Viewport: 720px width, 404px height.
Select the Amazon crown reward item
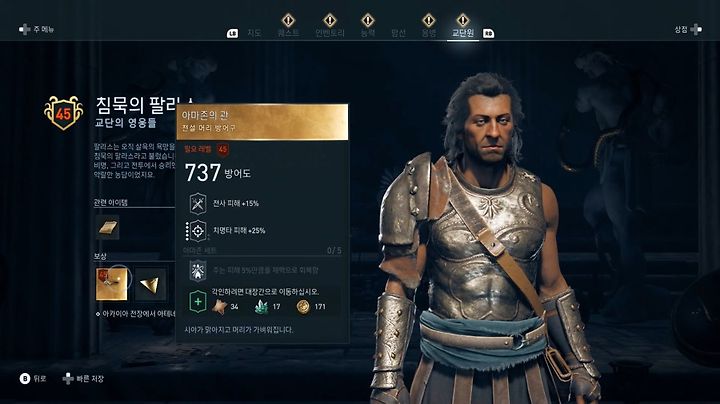tap(112, 284)
